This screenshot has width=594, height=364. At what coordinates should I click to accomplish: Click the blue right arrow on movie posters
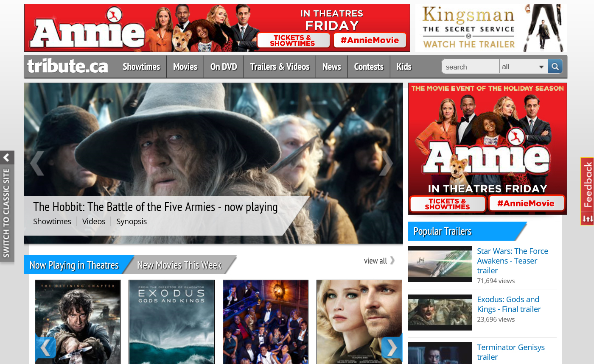pos(392,348)
